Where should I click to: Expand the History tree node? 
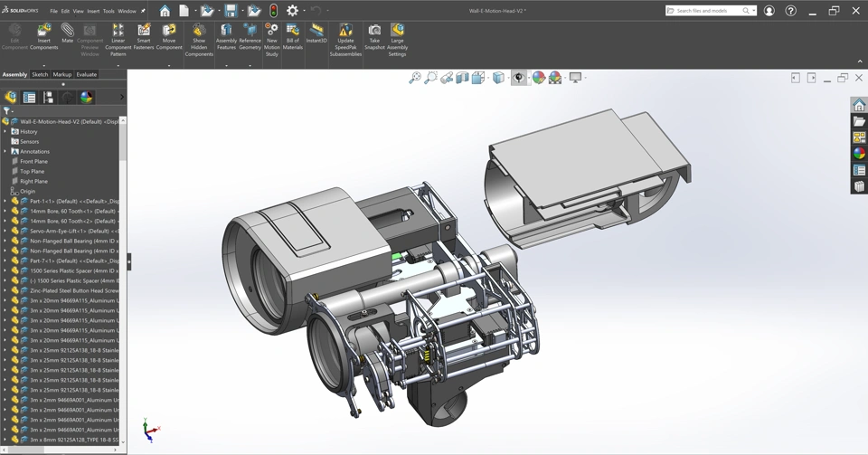tap(5, 131)
